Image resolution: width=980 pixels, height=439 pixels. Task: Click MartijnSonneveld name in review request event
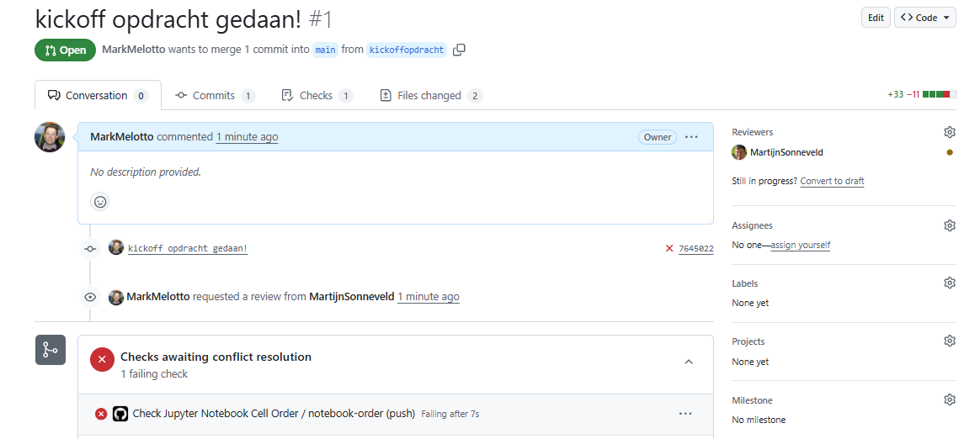pos(351,297)
